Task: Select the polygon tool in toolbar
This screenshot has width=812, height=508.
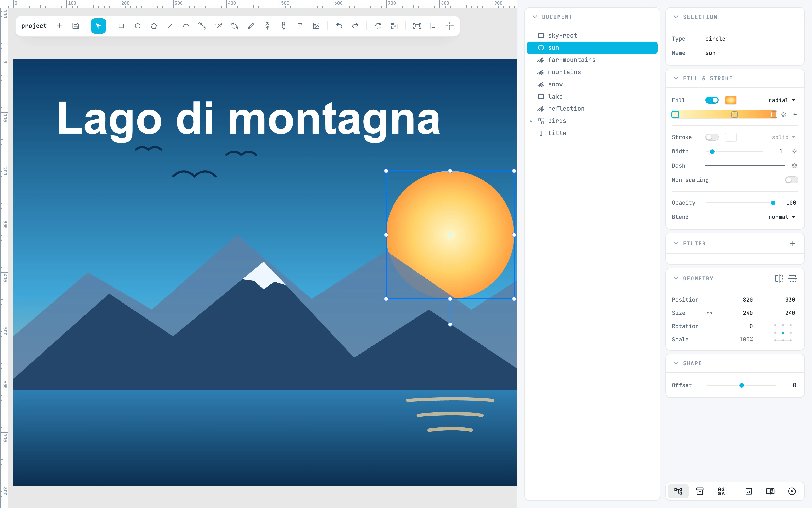Action: click(x=154, y=26)
